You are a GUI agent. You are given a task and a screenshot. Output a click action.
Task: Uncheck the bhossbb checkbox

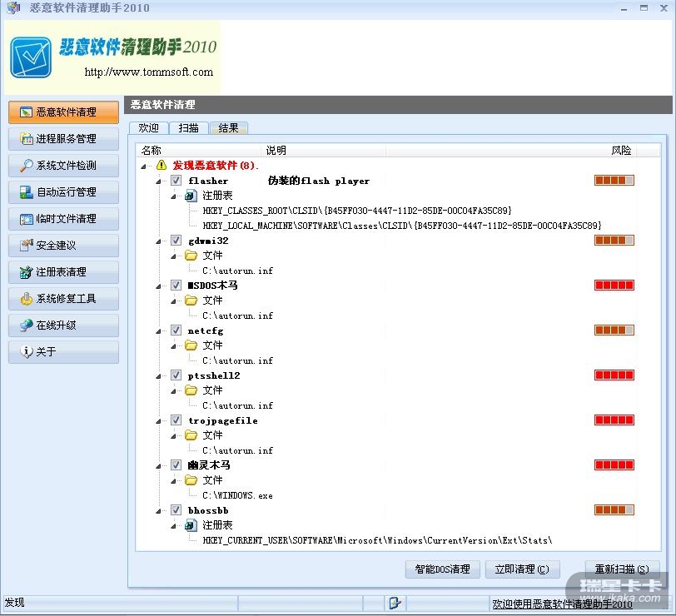(x=176, y=510)
